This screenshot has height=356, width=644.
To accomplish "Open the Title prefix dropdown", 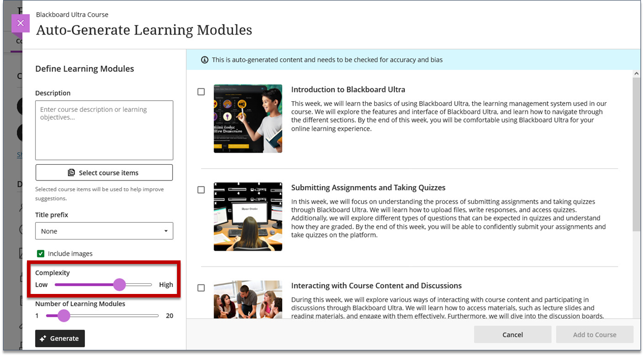I will (104, 231).
